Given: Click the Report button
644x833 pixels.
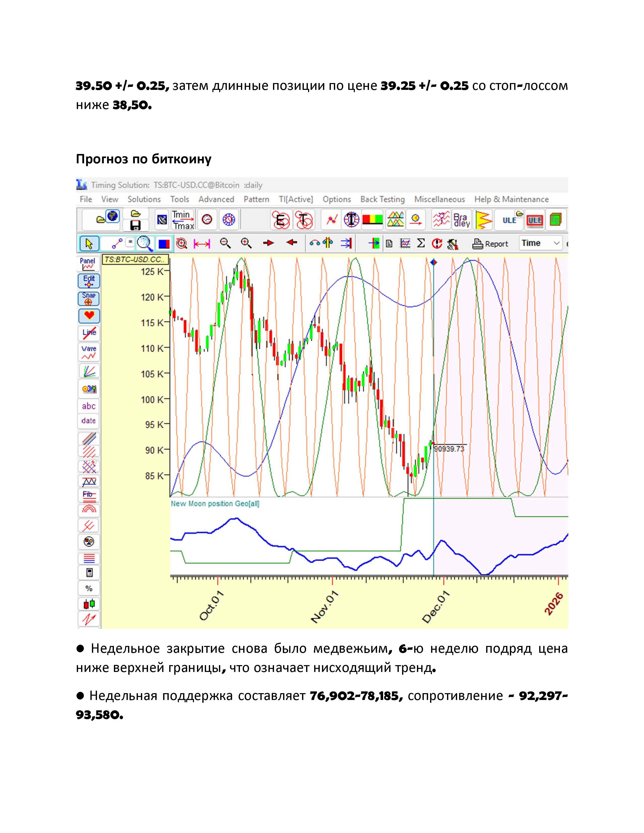Looking at the screenshot, I should click(490, 244).
